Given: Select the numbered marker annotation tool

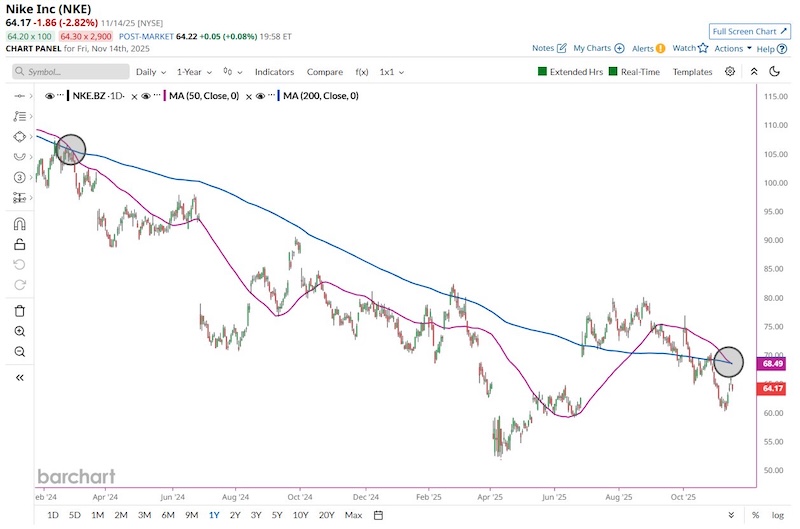Looking at the screenshot, I should pyautogui.click(x=19, y=178).
